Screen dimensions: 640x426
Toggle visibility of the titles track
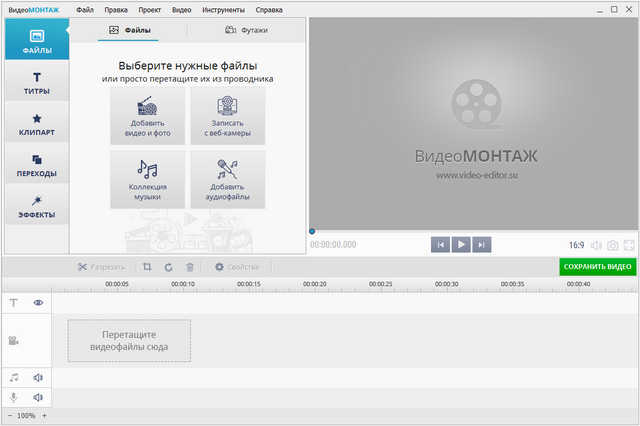point(38,302)
